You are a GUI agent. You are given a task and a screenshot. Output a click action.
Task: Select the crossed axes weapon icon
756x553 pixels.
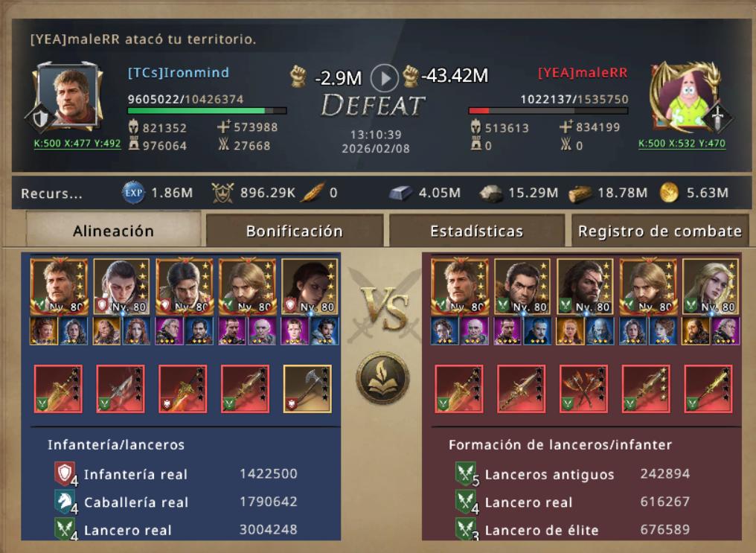583,389
